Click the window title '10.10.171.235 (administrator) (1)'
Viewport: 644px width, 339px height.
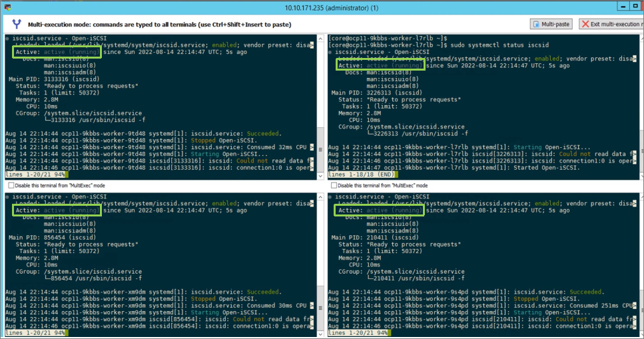click(x=332, y=8)
